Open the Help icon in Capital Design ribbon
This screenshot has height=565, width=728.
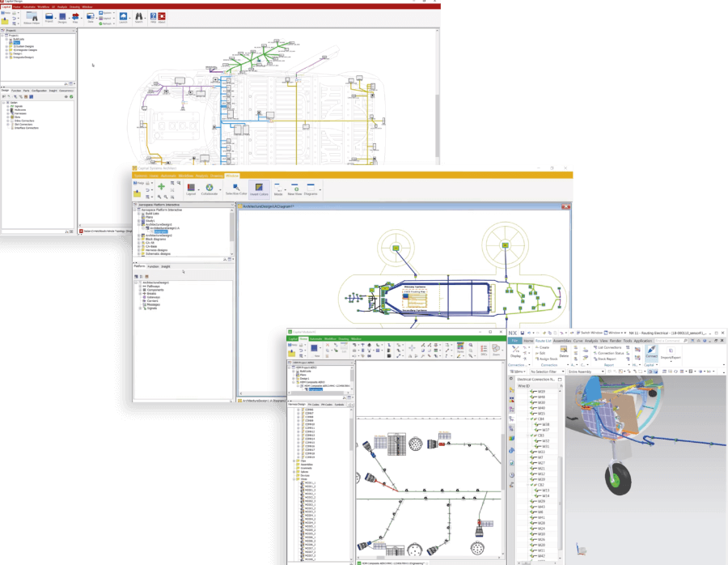click(153, 18)
